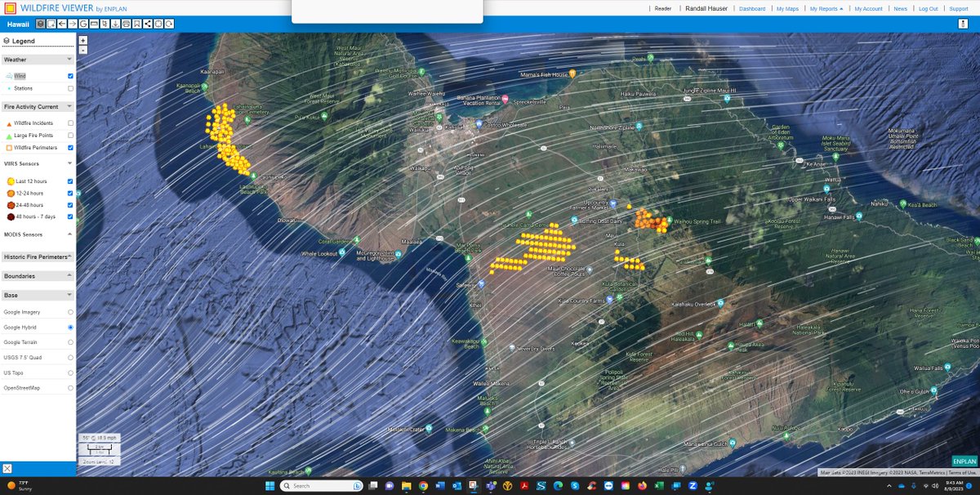Open the weather widget showing 73°F Sunny
This screenshot has height=495, width=980.
pyautogui.click(x=21, y=486)
